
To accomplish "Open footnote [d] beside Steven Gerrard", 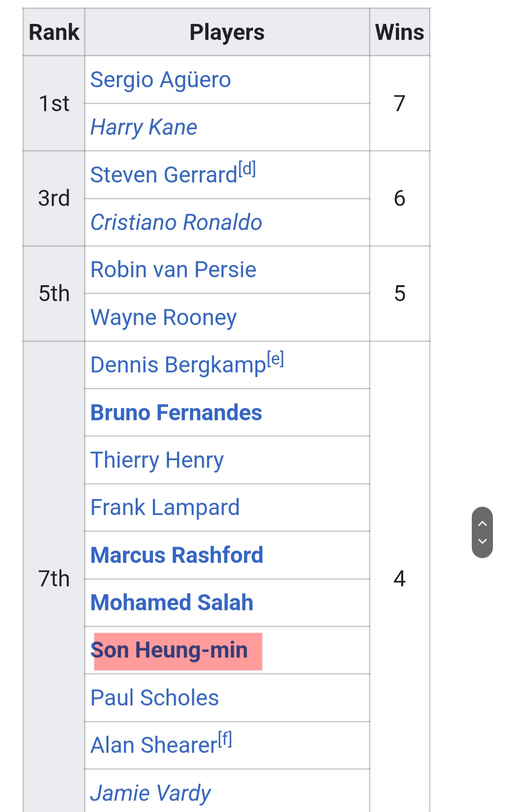I will (247, 169).
